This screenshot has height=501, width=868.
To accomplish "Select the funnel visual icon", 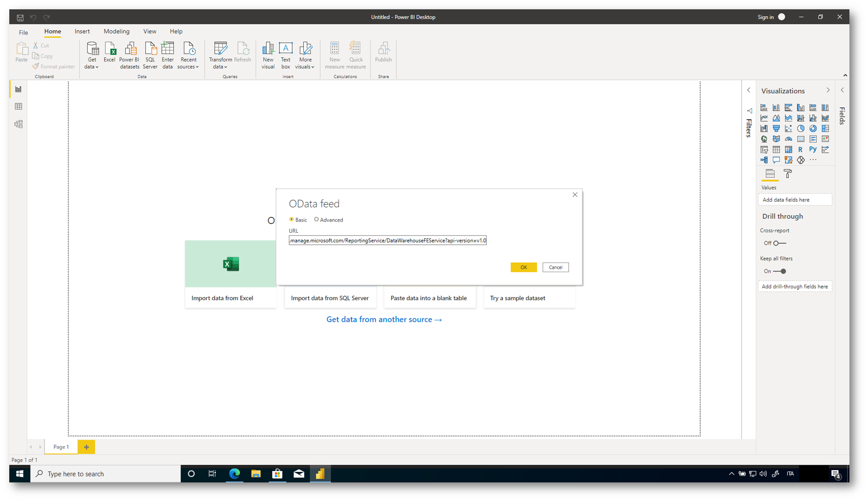I will [x=776, y=128].
